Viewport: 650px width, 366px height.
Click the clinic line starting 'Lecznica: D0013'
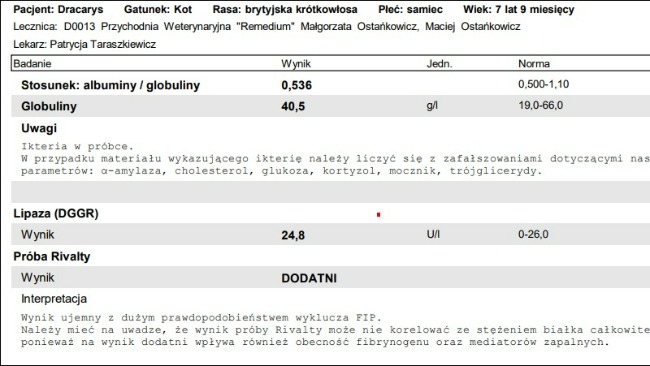[x=267, y=27]
